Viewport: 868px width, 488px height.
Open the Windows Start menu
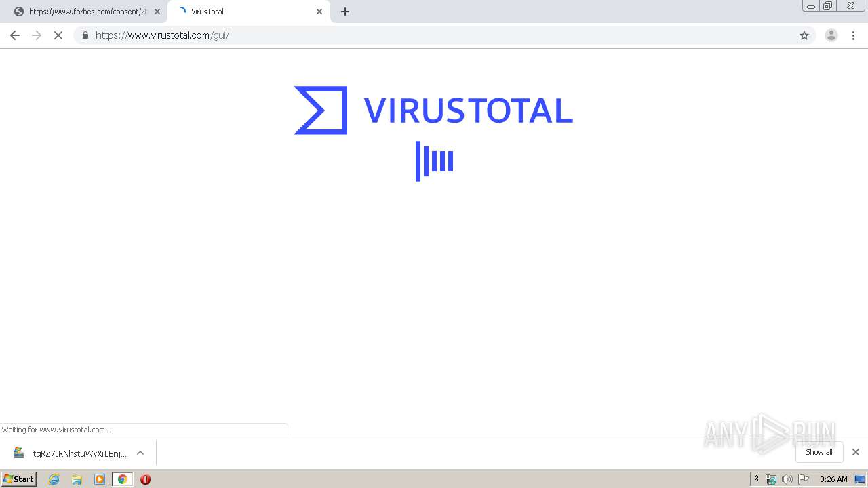coord(19,479)
